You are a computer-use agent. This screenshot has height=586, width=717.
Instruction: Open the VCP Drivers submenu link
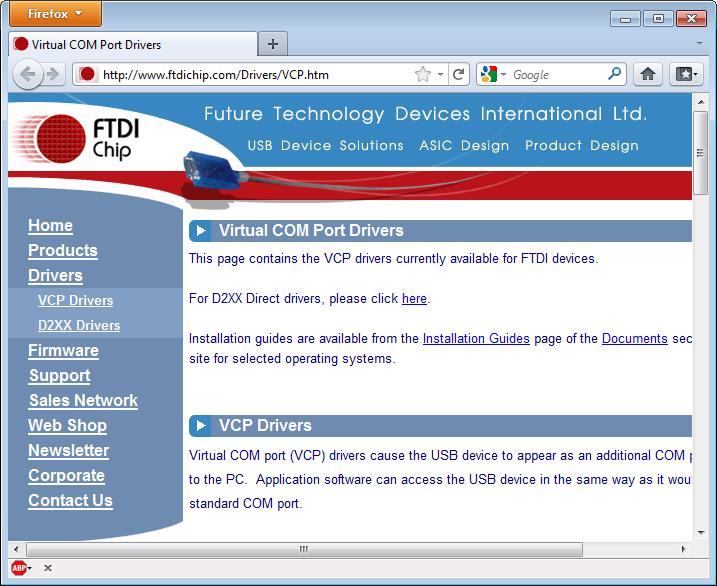pyautogui.click(x=75, y=300)
